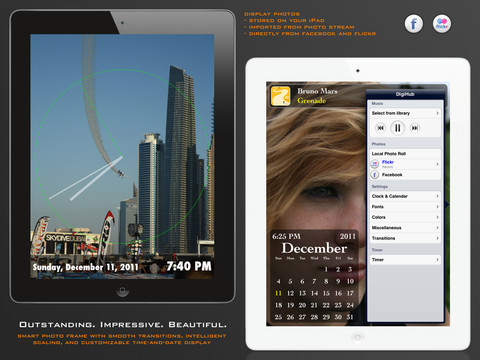The image size is (480, 360).
Task: Skip to previous track in DigiHub
Action: click(x=380, y=128)
